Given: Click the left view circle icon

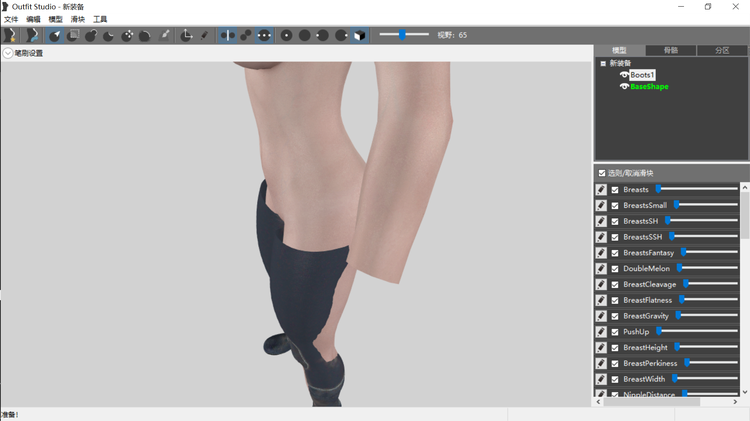Looking at the screenshot, I should tap(322, 35).
